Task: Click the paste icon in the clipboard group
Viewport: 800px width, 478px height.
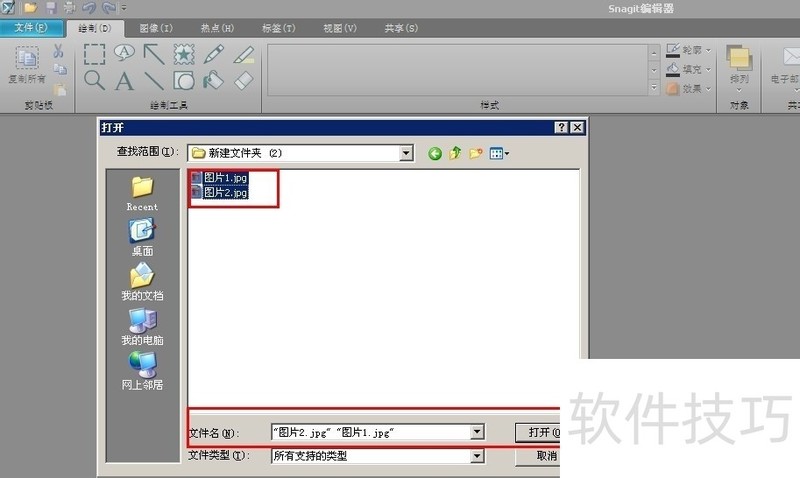Action: tap(60, 90)
